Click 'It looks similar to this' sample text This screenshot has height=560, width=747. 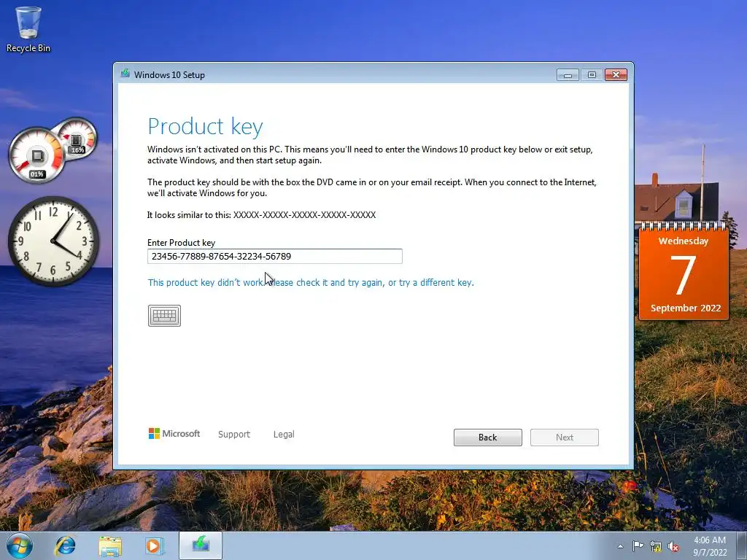click(261, 215)
